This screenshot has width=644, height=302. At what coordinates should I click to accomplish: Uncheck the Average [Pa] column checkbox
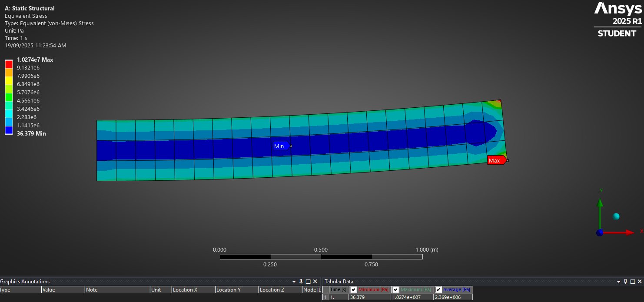(438, 290)
